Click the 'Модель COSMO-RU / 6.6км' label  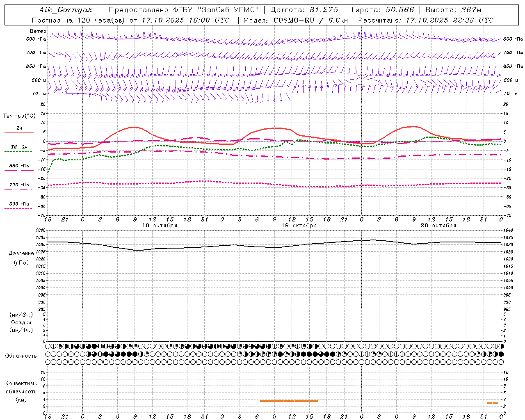[296, 20]
